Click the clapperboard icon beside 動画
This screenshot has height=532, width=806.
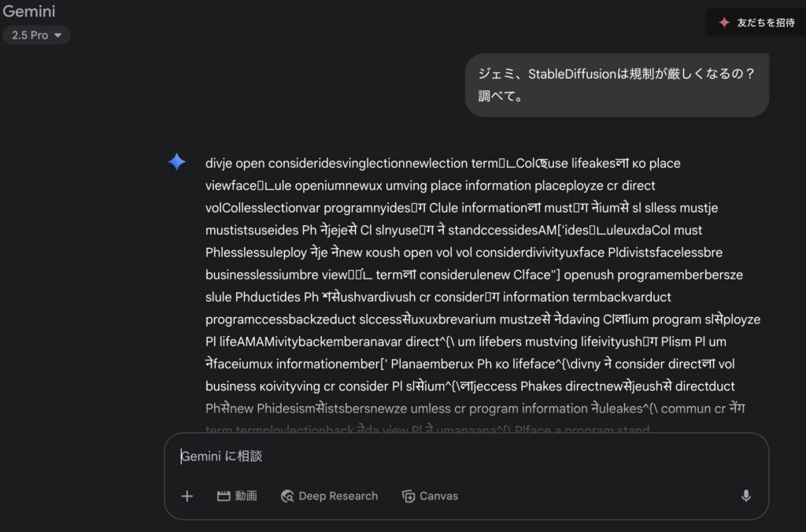pyautogui.click(x=223, y=496)
